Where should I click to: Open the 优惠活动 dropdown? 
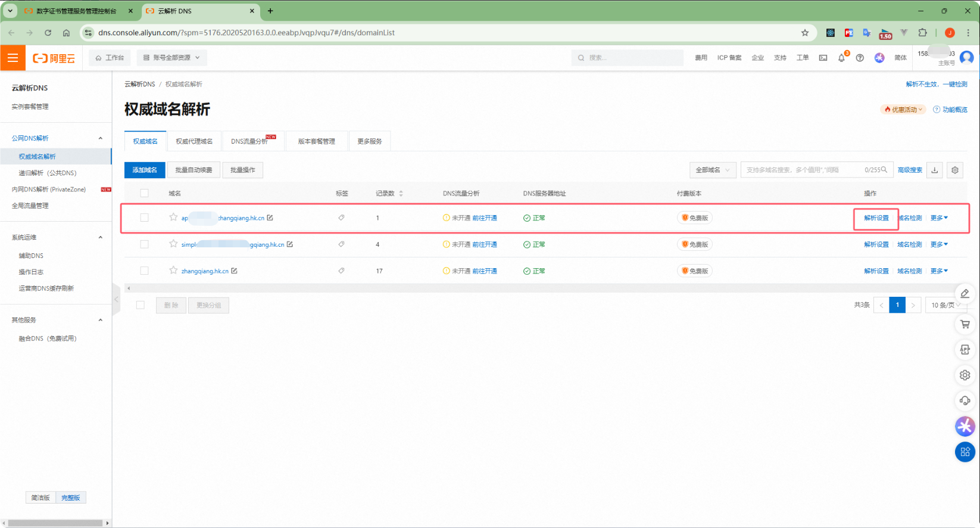coord(903,110)
